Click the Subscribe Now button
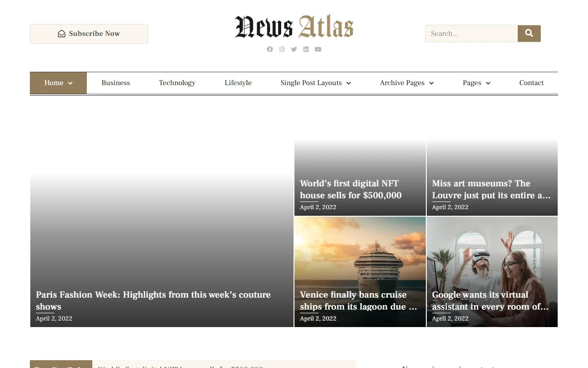588x368 pixels. pyautogui.click(x=89, y=34)
